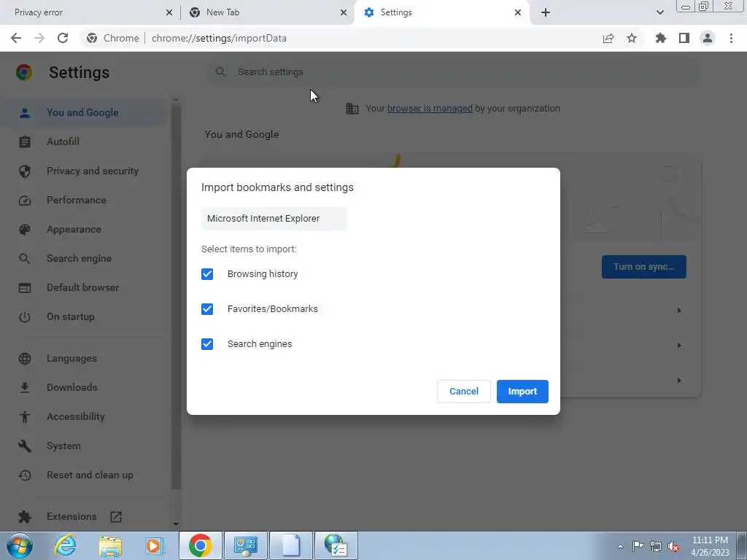Click the profile avatar icon
Image resolution: width=747 pixels, height=560 pixels.
(x=708, y=38)
